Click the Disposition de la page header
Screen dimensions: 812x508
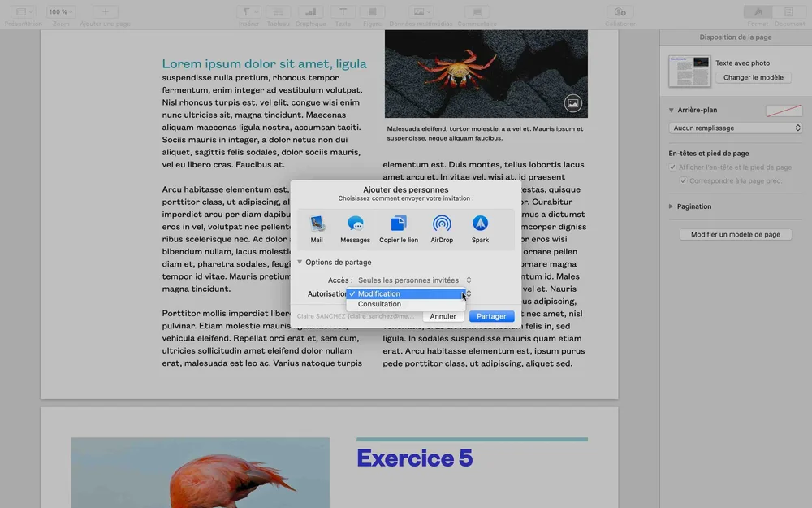[x=736, y=37]
